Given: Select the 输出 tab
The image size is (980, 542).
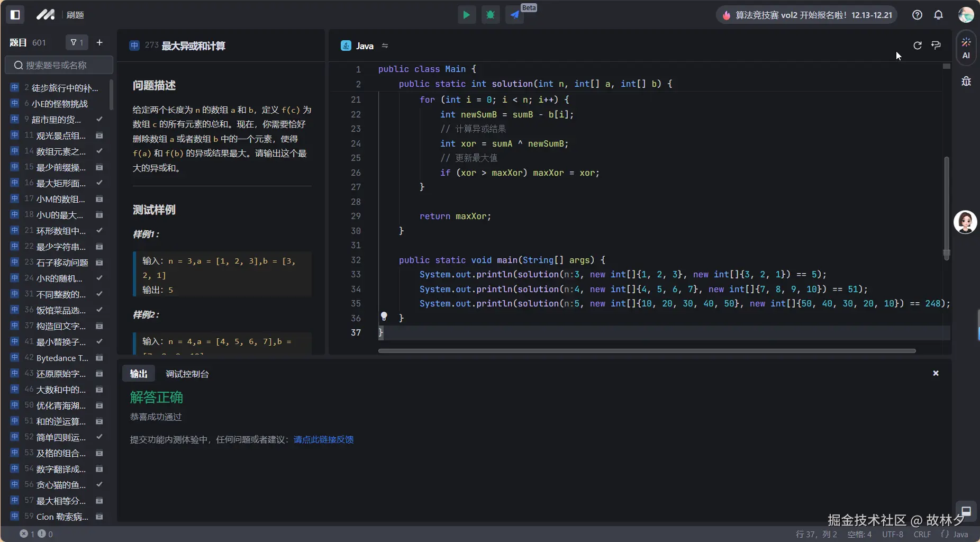Looking at the screenshot, I should coord(139,374).
